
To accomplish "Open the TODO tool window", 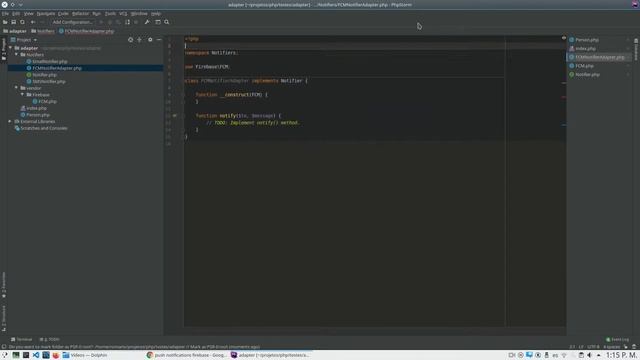I will point(49,339).
